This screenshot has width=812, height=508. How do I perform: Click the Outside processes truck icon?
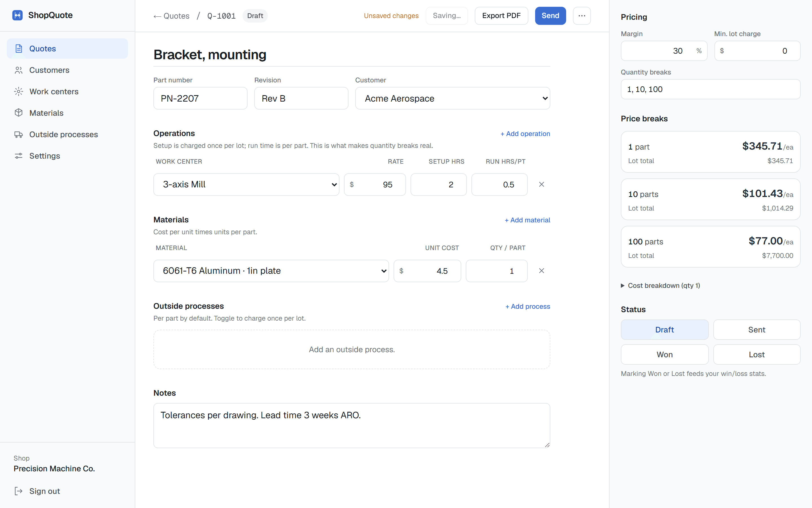pyautogui.click(x=19, y=134)
